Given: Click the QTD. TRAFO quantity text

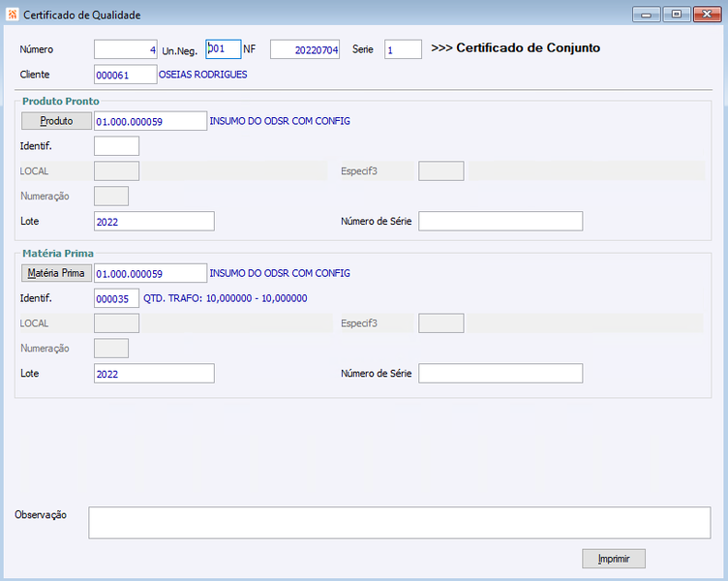Looking at the screenshot, I should [226, 298].
